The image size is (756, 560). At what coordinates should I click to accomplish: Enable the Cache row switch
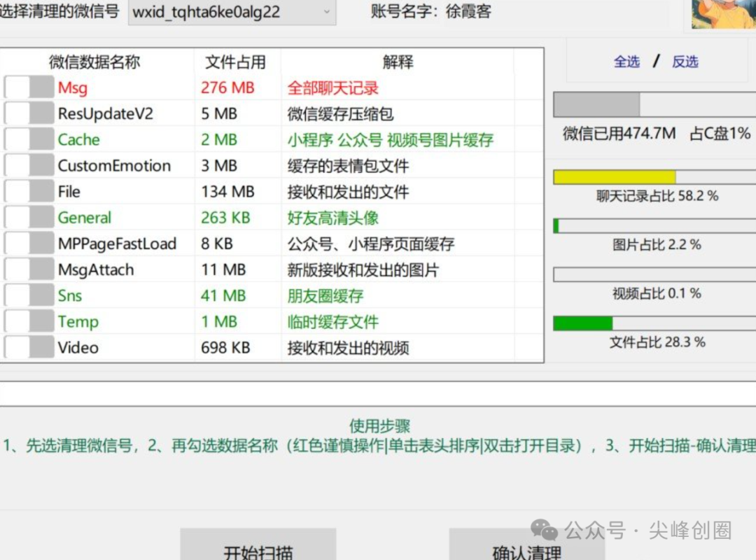29,140
